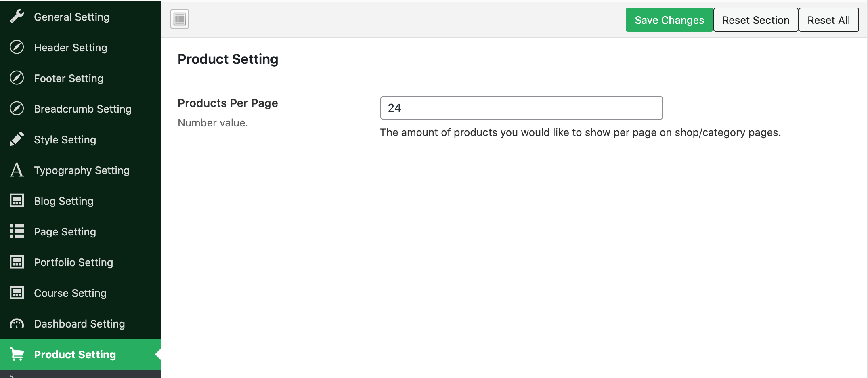Screen dimensions: 868x378
Task: Click the Footer Setting compass icon
Action: point(17,78)
